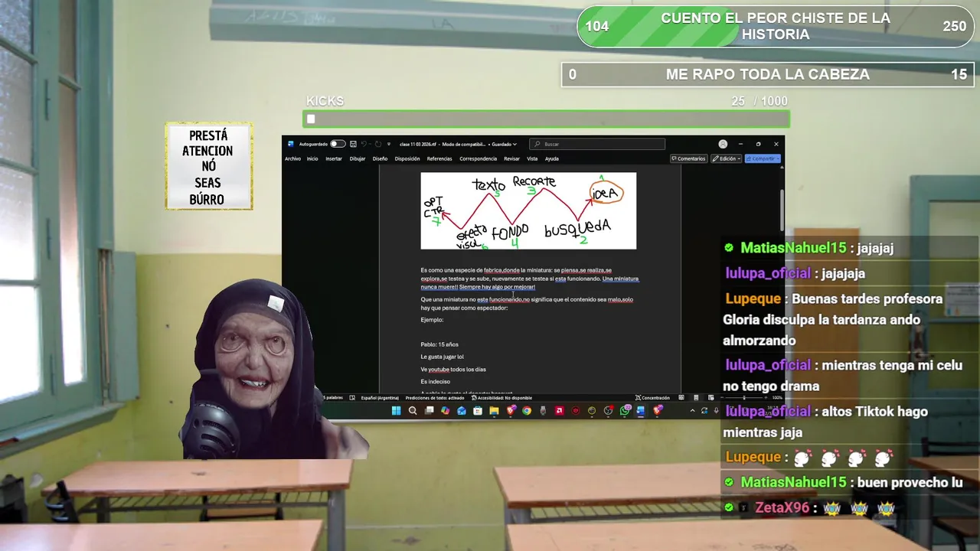Open the Referencias ribbon tab
The width and height of the screenshot is (980, 551).
click(x=439, y=158)
